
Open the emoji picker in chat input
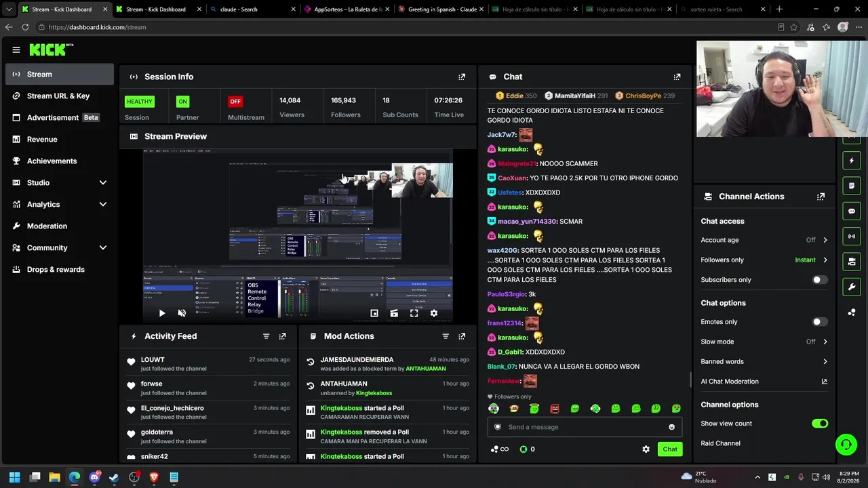671,427
